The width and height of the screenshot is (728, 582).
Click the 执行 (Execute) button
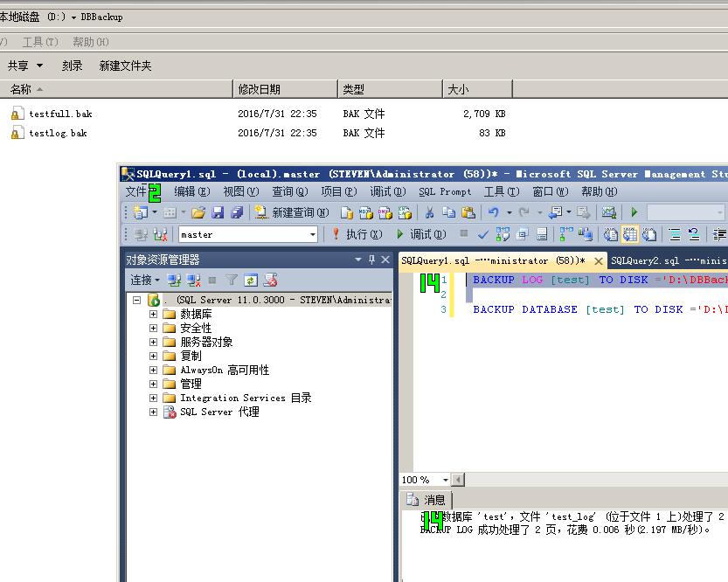coord(357,234)
